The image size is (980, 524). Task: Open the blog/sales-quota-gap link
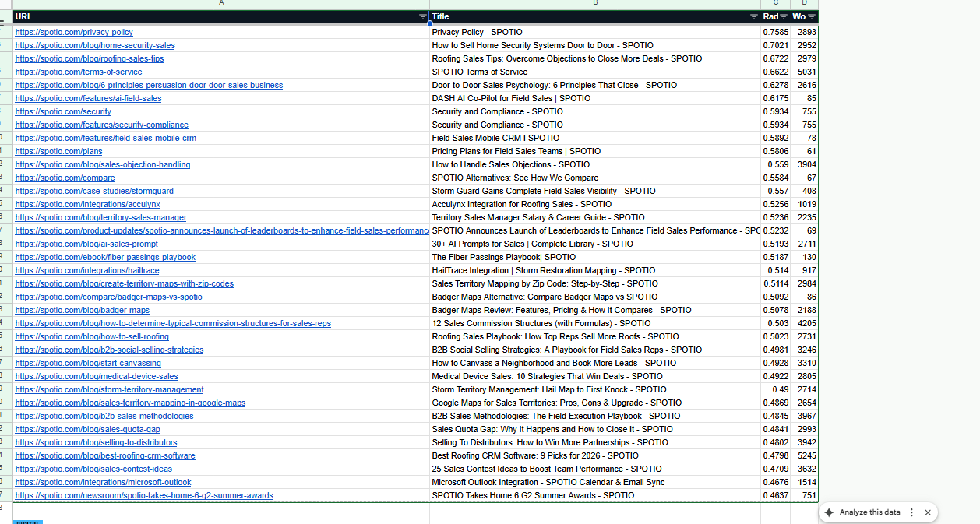[x=87, y=429]
